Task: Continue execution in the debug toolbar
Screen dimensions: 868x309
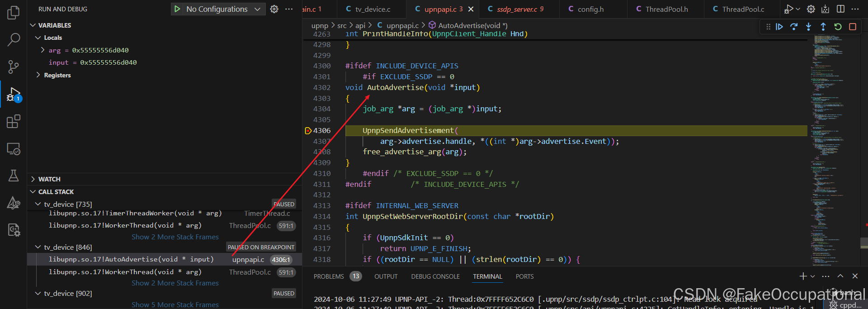Action: click(x=779, y=27)
